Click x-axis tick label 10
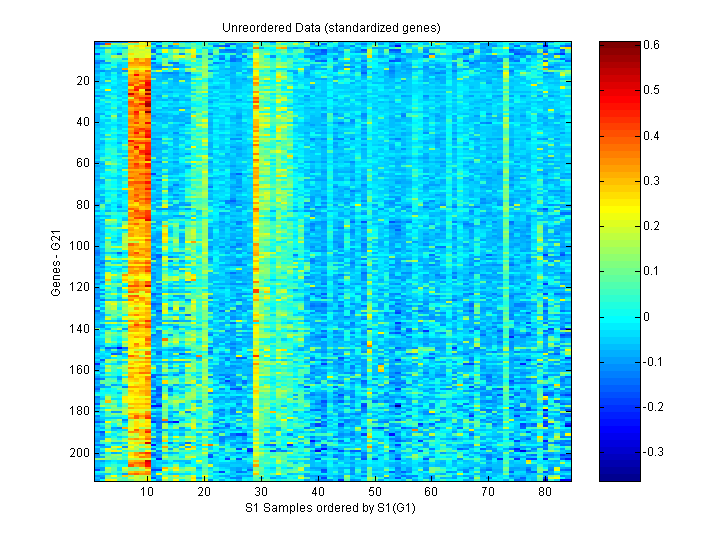Screen dimensions: 720x540 (147, 493)
